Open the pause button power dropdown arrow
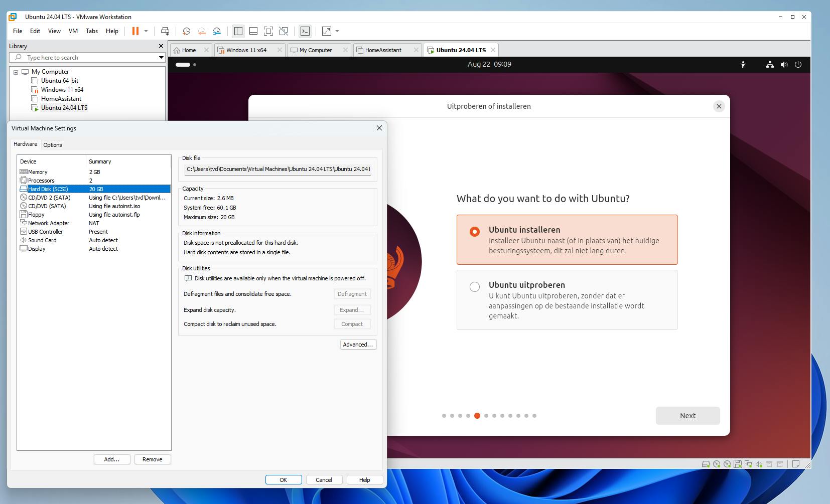This screenshot has width=830, height=504. click(x=146, y=31)
